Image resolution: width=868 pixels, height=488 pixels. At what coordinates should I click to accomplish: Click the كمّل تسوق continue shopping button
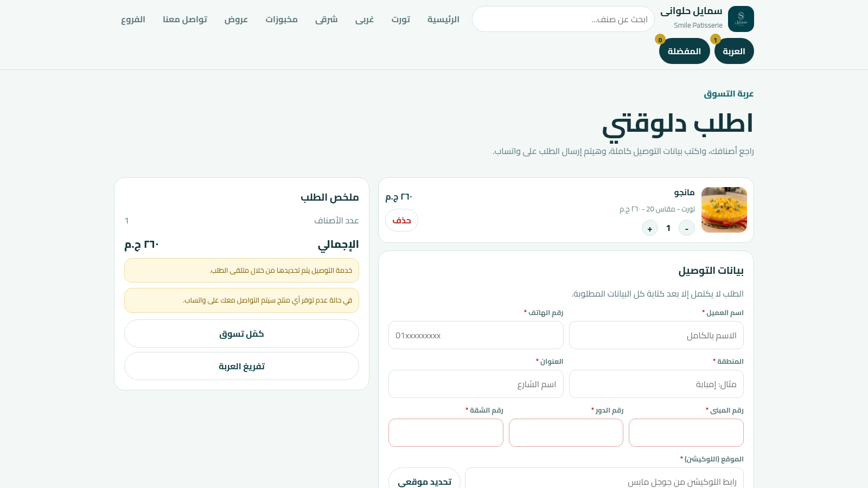click(x=241, y=333)
